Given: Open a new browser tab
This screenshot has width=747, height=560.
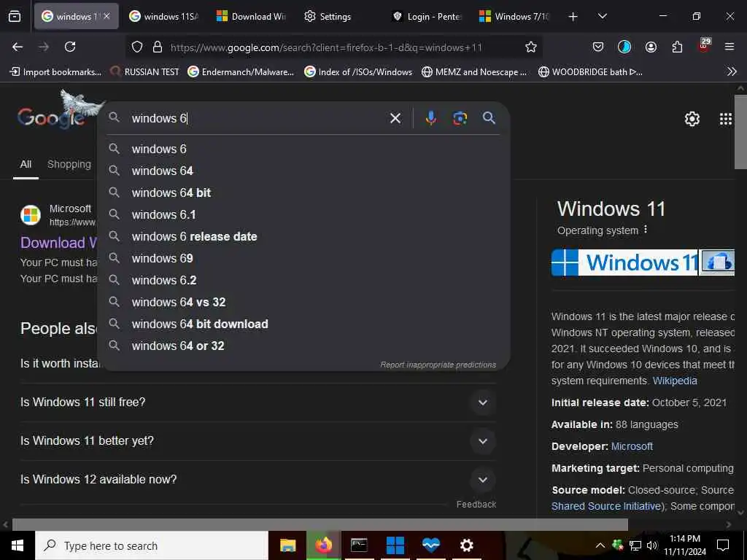Looking at the screenshot, I should (573, 17).
